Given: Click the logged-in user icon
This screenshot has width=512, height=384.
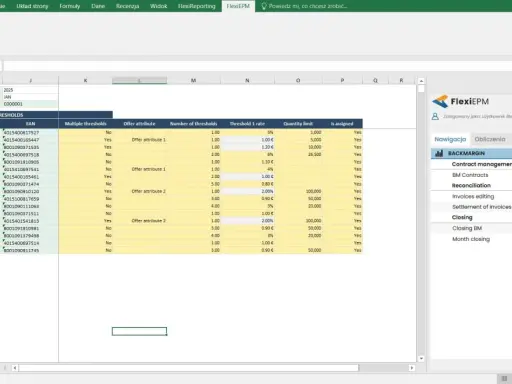Looking at the screenshot, I should [435, 117].
